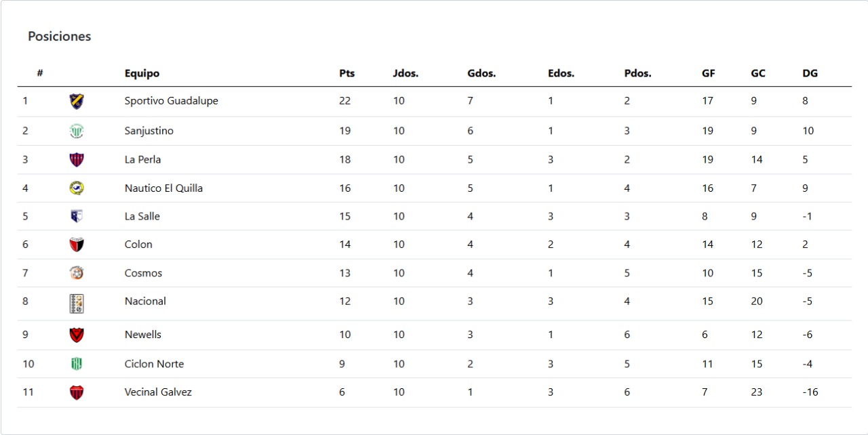The image size is (868, 435).
Task: Select the Nautico El Quilla team name
Action: [x=163, y=188]
